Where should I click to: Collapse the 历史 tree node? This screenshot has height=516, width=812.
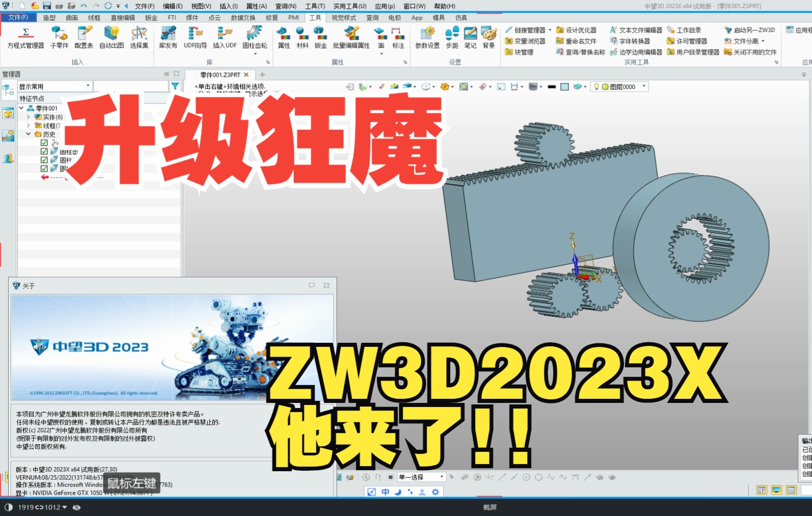[x=29, y=134]
